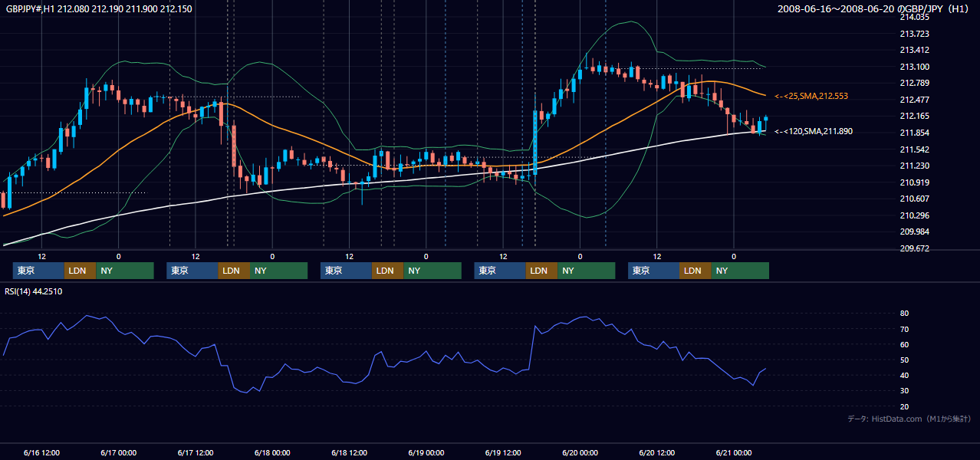Select the first 東京 session box
Image resolution: width=980 pixels, height=460 pixels.
(38, 271)
